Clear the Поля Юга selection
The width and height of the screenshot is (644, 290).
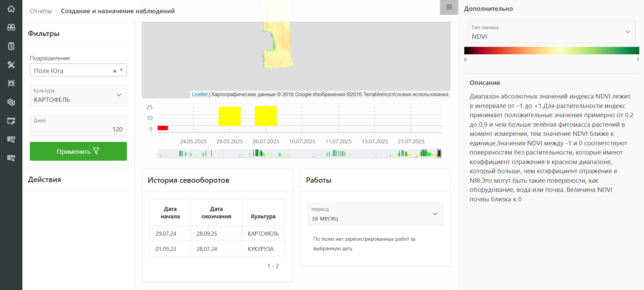pos(115,71)
